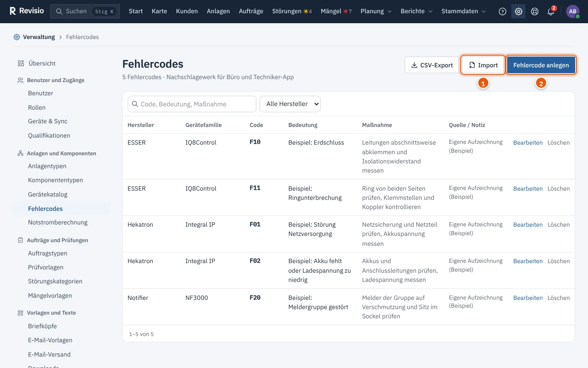Click Fehlercode anlegen button
588x368 pixels.
tap(541, 65)
